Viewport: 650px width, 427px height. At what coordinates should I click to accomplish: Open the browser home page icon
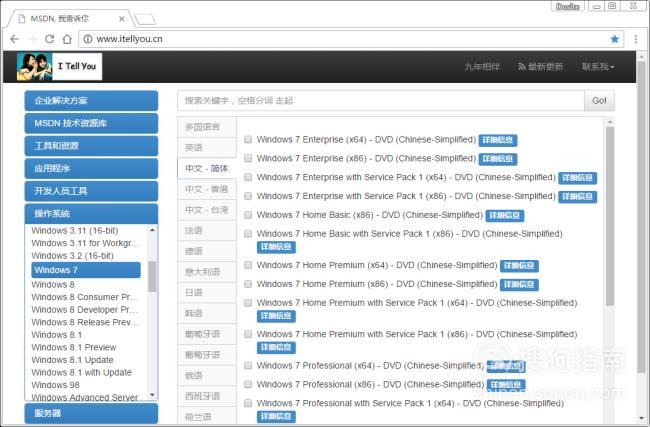pyautogui.click(x=67, y=39)
